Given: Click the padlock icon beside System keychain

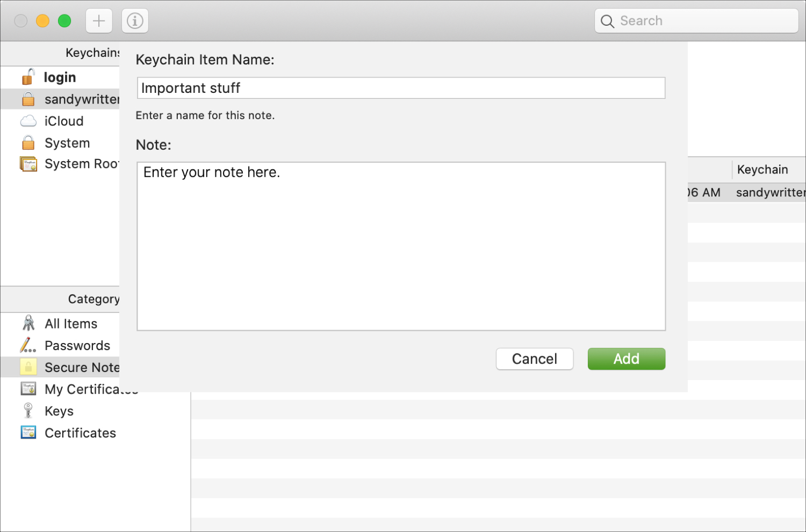Looking at the screenshot, I should pyautogui.click(x=28, y=143).
